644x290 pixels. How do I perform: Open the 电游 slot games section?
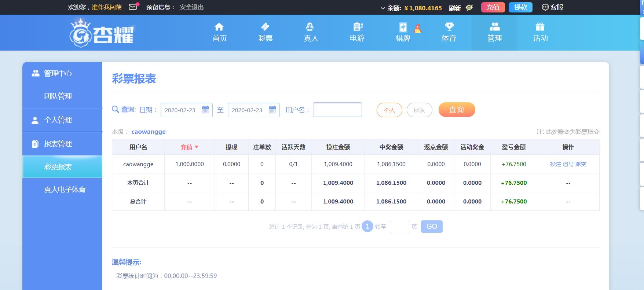coord(357,32)
